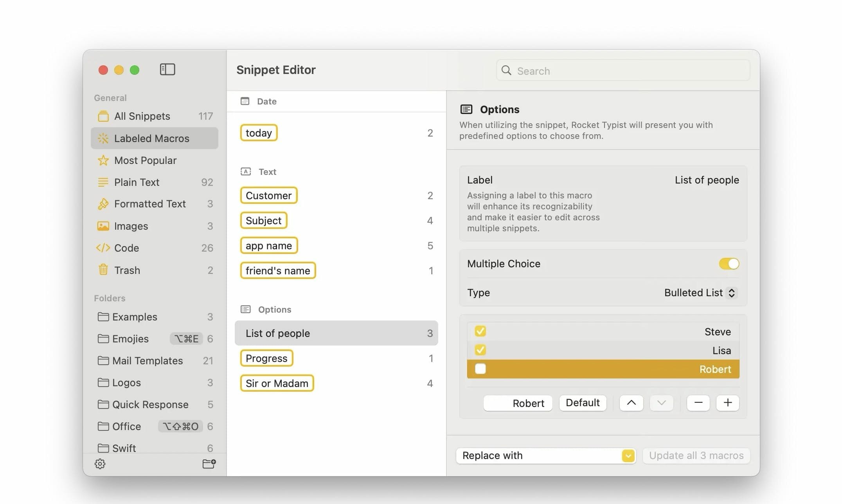
Task: Remove option with the minus button
Action: 698,403
